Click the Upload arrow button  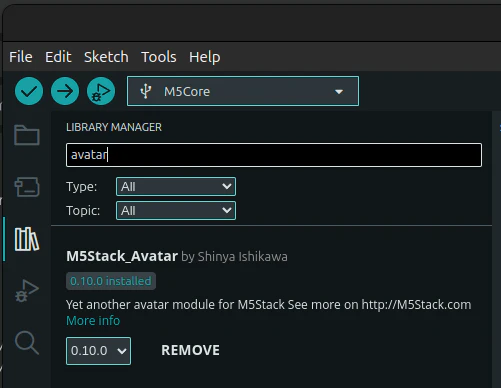(x=65, y=91)
